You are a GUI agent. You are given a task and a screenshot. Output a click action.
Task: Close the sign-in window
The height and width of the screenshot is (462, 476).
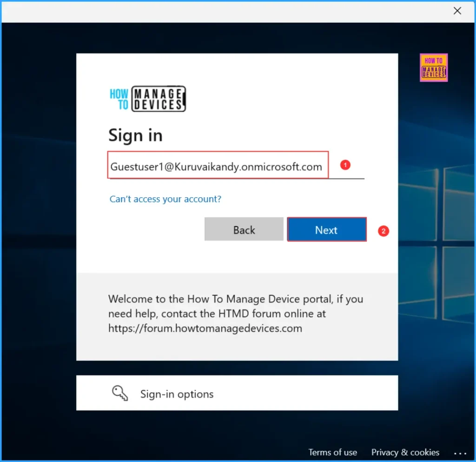pyautogui.click(x=457, y=11)
